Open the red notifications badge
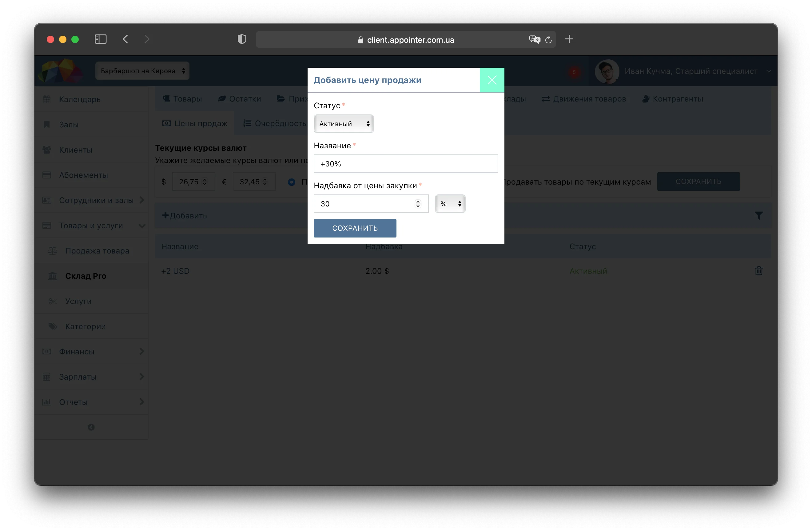The width and height of the screenshot is (812, 531). (x=574, y=72)
